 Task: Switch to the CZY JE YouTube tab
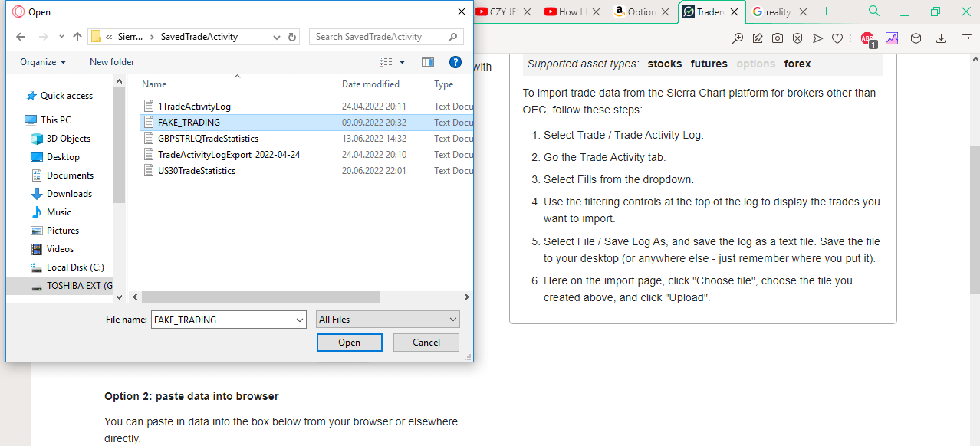pos(504,11)
